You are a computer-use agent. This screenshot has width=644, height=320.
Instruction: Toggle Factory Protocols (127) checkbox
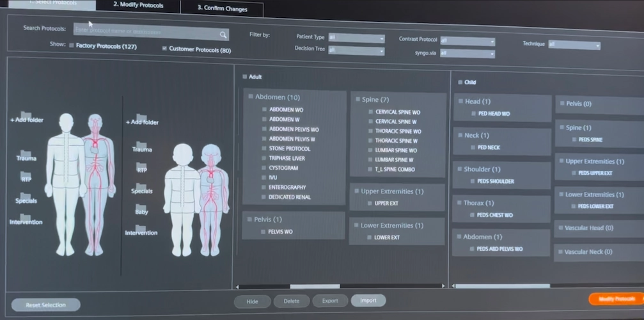point(72,45)
